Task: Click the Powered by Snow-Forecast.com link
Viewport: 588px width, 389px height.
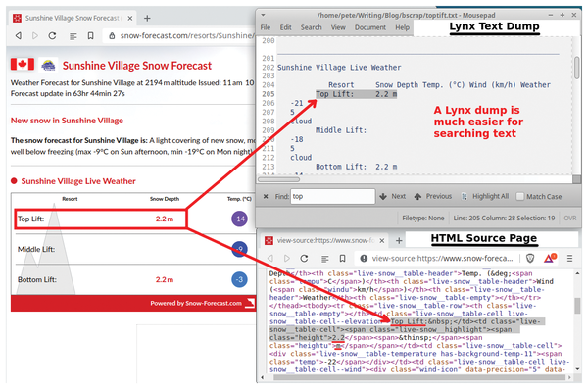Action: point(196,303)
